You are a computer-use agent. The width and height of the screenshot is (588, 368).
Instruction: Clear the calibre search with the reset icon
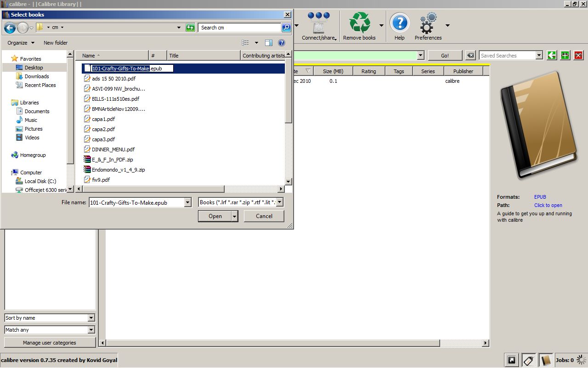(470, 56)
